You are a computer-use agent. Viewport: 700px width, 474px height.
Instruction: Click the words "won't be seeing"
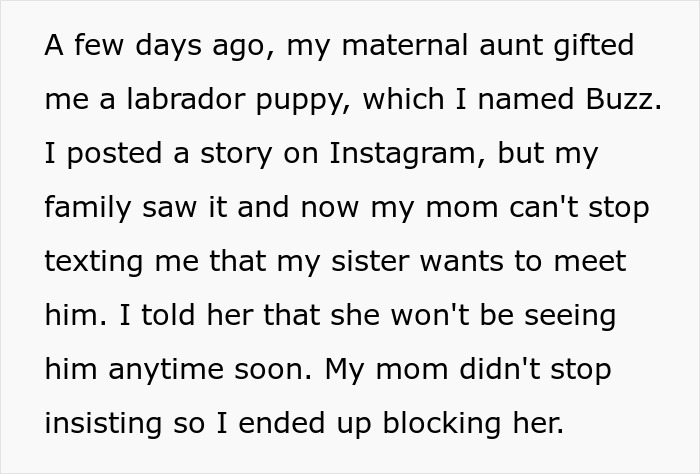(507, 316)
